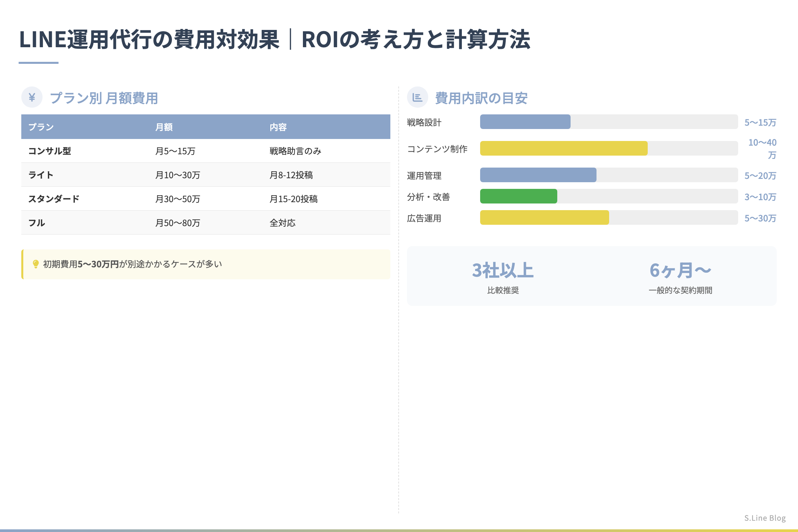This screenshot has height=532, width=798.
Task: Click the 初期費用5〜30万円 note text
Action: point(132,264)
